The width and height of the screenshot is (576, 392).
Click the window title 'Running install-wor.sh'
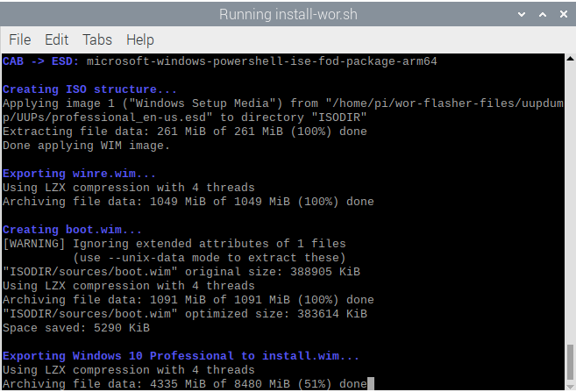click(x=288, y=15)
